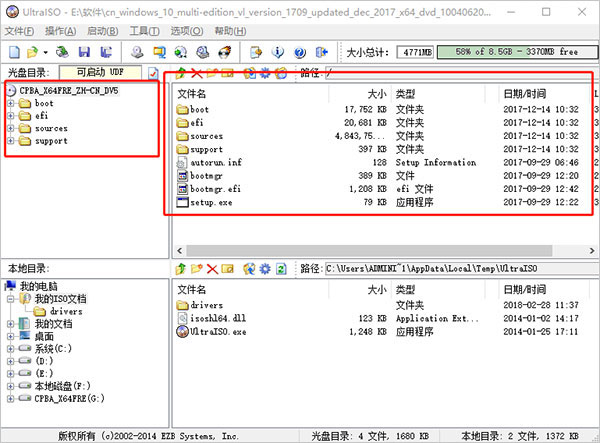This screenshot has width=600, height=443.
Task: Open the 文件(F) menu
Action: [19, 31]
